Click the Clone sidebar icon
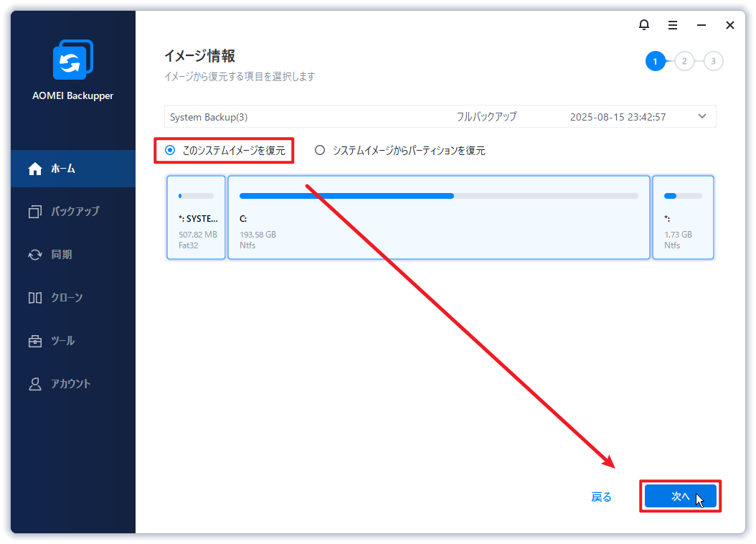The height and width of the screenshot is (544, 756). 34,298
